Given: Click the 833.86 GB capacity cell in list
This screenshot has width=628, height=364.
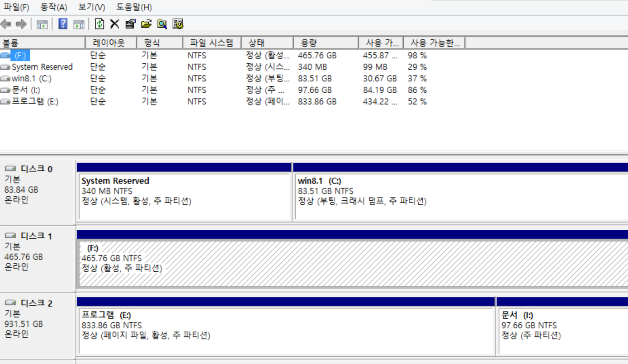Looking at the screenshot, I should click(x=317, y=101).
